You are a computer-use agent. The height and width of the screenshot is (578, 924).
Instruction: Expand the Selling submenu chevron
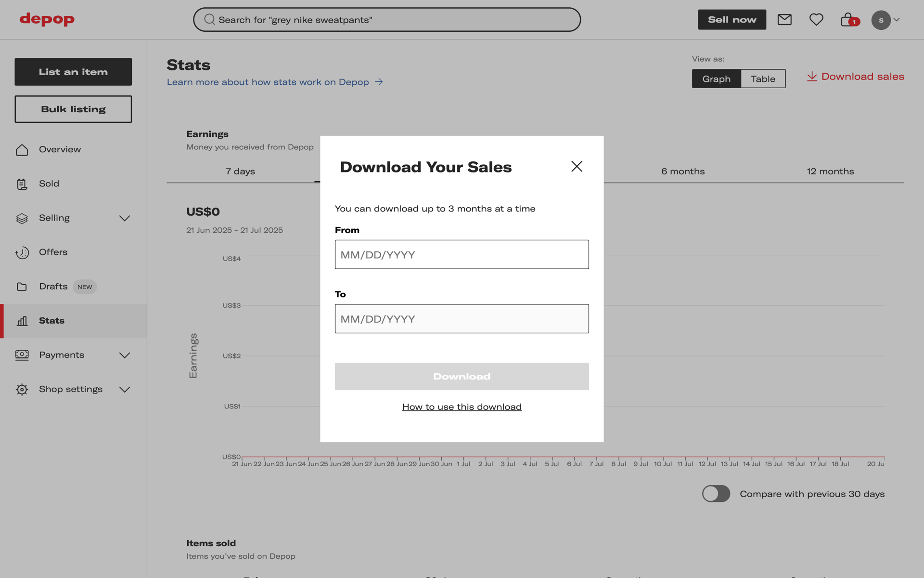point(125,218)
